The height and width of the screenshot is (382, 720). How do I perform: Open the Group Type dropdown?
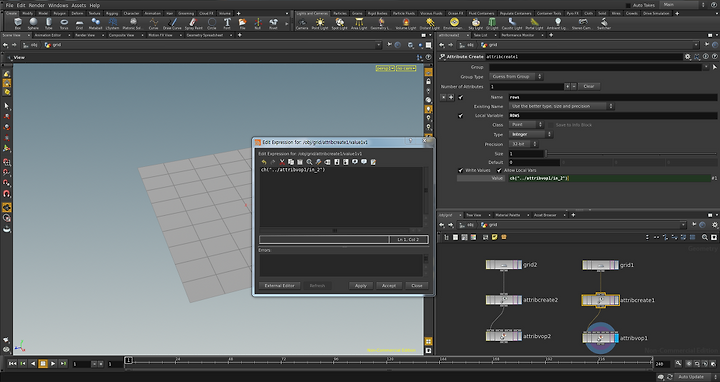coord(516,77)
